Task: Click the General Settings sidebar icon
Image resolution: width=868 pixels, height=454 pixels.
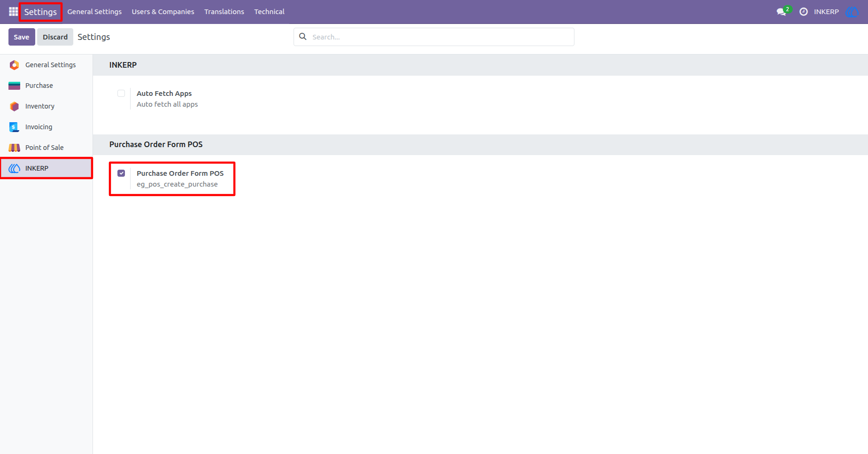Action: 15,65
